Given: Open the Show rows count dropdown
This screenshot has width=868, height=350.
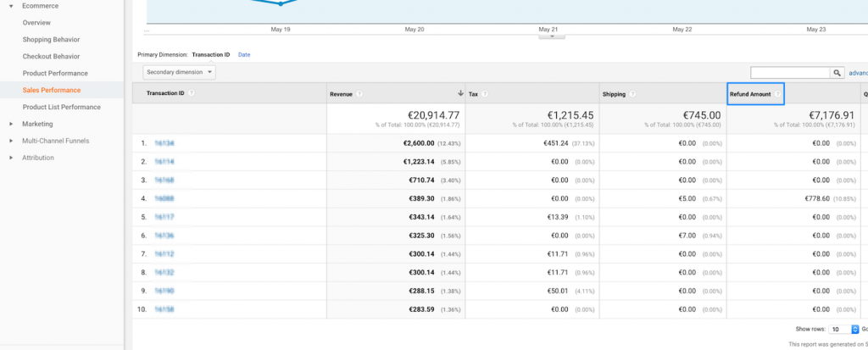Looking at the screenshot, I should pyautogui.click(x=836, y=328).
